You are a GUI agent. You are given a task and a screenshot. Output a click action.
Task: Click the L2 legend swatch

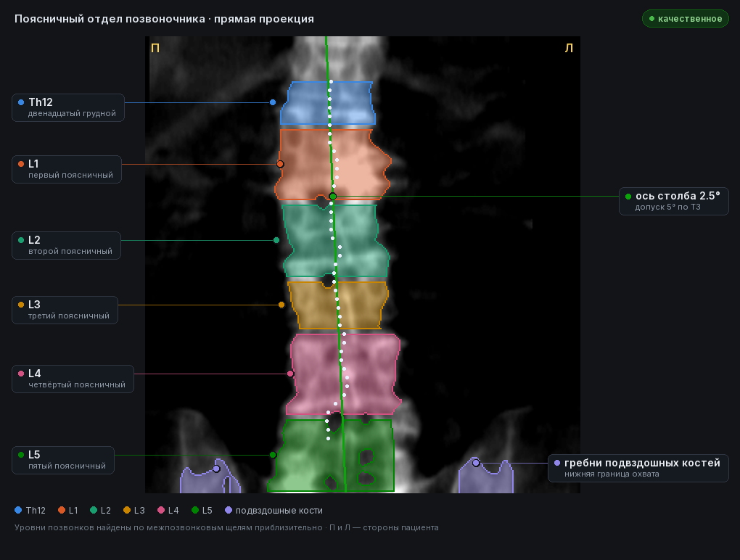pyautogui.click(x=94, y=510)
